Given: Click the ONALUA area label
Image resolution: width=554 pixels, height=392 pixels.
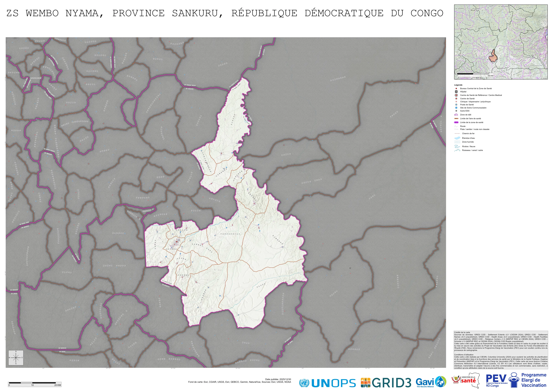Looking at the screenshot, I should [182, 230].
